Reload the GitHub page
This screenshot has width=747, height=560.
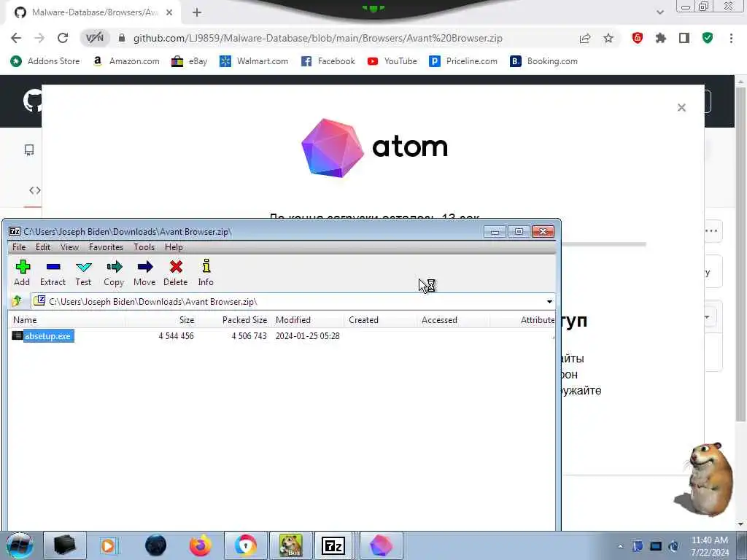[63, 38]
